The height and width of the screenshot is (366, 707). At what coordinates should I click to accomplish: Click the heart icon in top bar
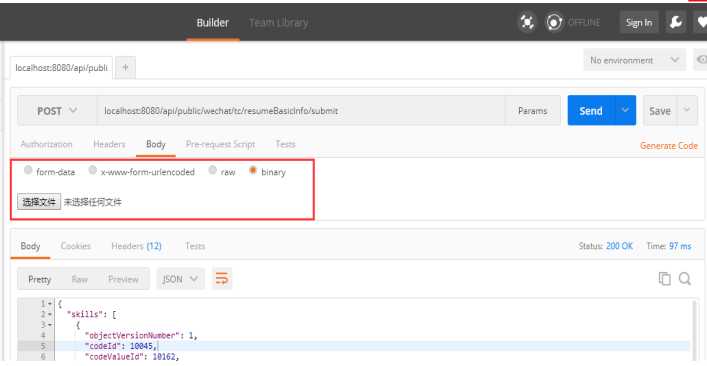tap(701, 22)
